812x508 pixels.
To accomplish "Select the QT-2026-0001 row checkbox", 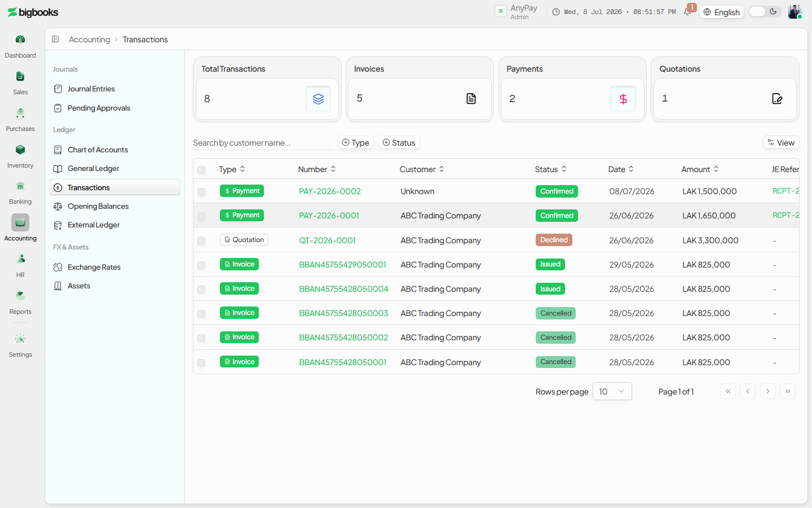I will click(201, 241).
